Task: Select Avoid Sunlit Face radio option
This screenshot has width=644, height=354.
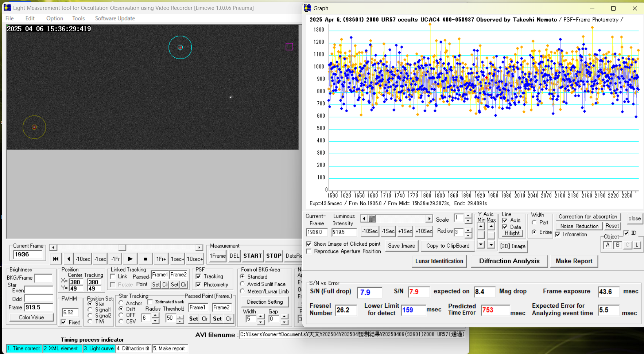Action: (243, 284)
